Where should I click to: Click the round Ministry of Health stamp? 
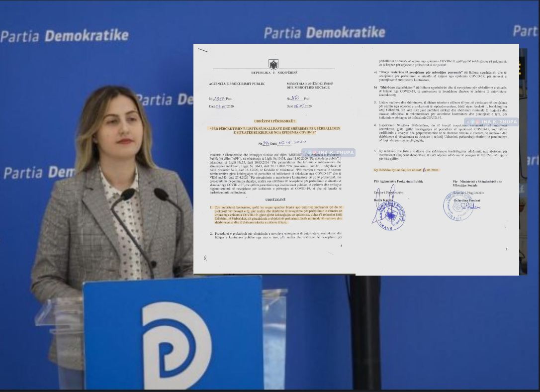(458, 205)
